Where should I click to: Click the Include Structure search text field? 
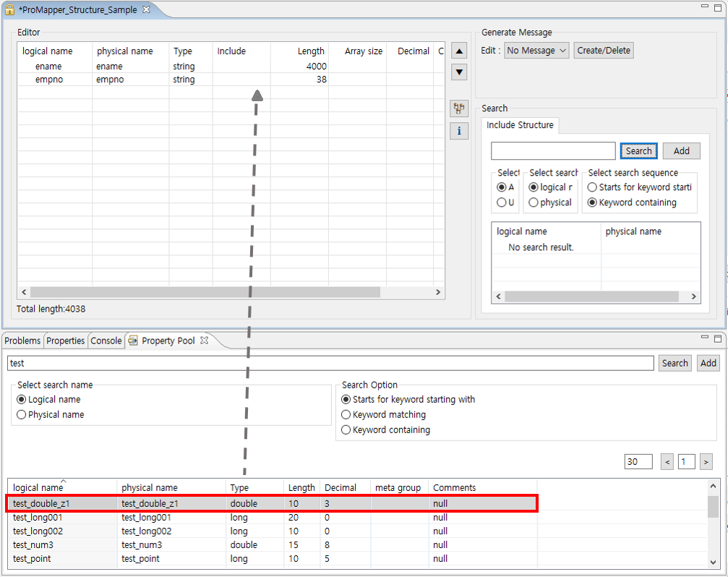point(553,151)
